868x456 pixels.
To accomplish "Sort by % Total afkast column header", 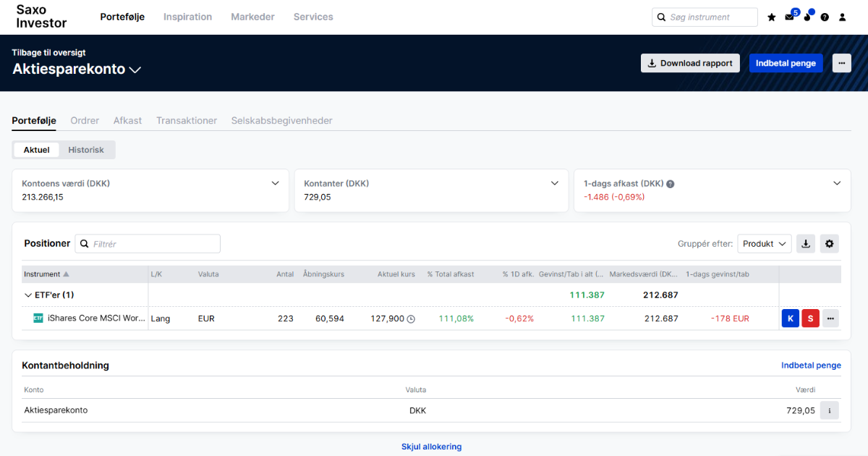I will (x=451, y=274).
